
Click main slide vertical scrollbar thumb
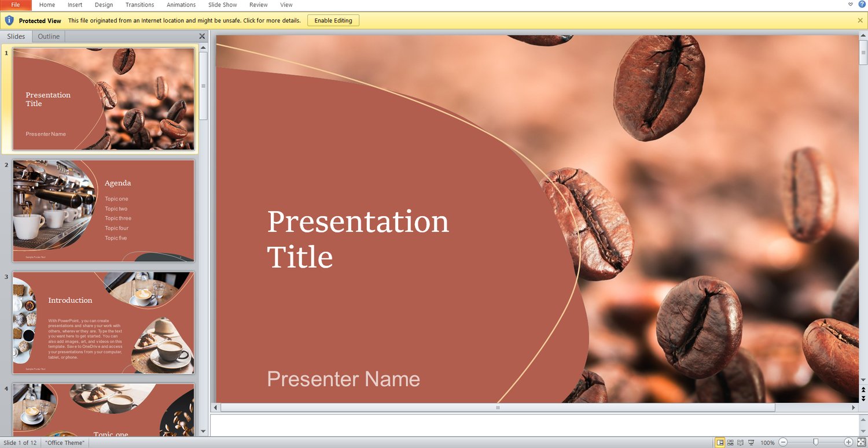pyautogui.click(x=863, y=53)
